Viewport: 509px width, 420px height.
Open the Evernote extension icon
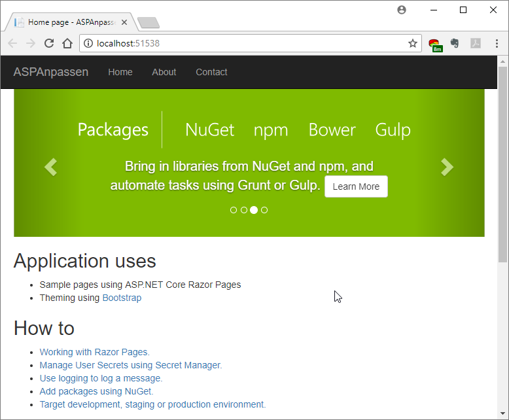[455, 44]
